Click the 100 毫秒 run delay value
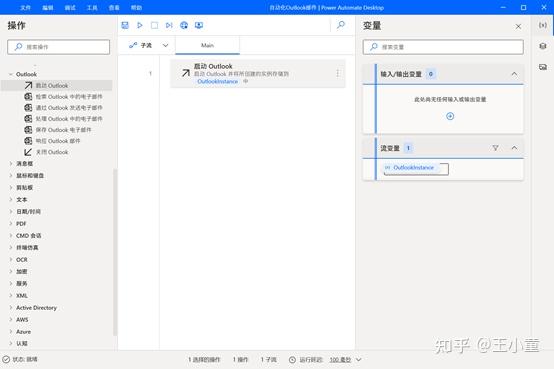Image resolution: width=554 pixels, height=369 pixels. point(340,360)
